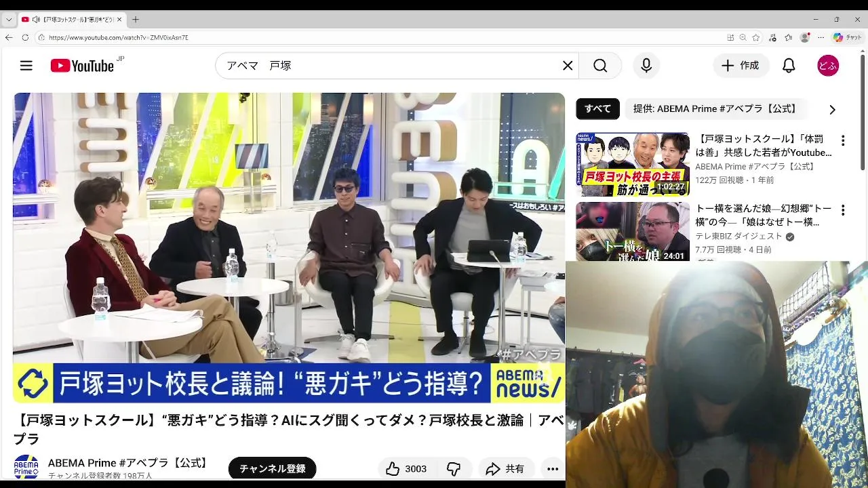This screenshot has height=488, width=868.
Task: Open favorites list icon
Action: coord(789,37)
